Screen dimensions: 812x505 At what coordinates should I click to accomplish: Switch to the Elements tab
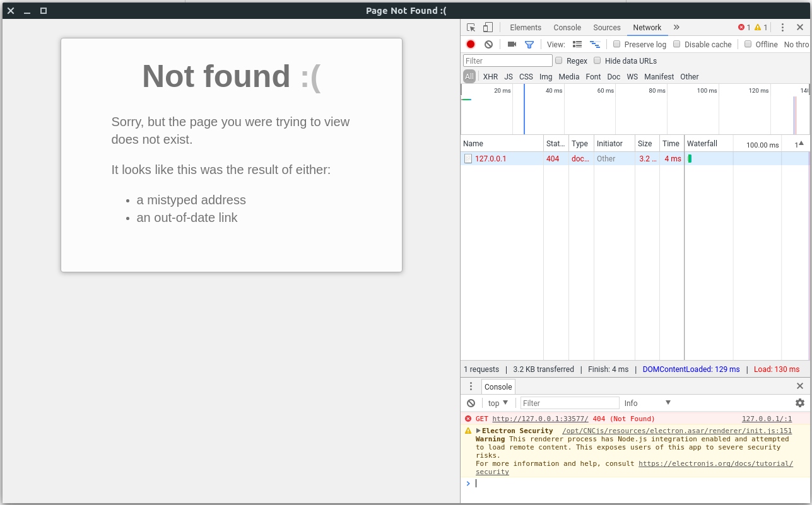click(526, 27)
